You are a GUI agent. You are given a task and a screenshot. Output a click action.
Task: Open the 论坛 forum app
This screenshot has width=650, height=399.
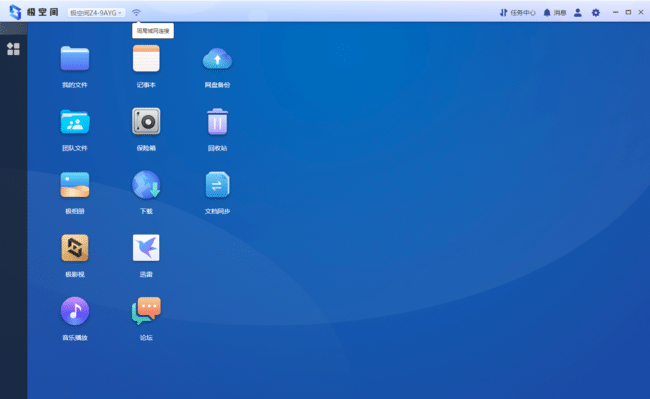pyautogui.click(x=146, y=311)
